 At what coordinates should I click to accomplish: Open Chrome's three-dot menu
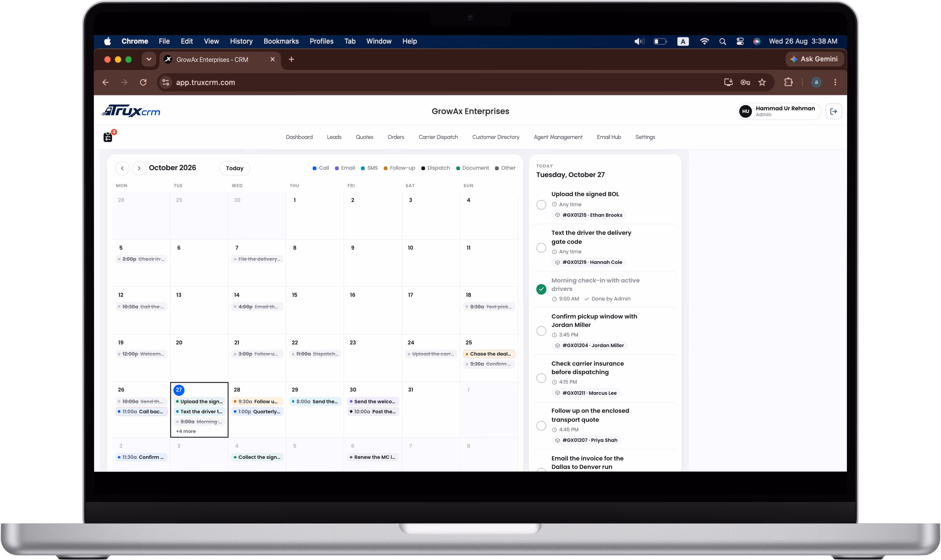835,82
